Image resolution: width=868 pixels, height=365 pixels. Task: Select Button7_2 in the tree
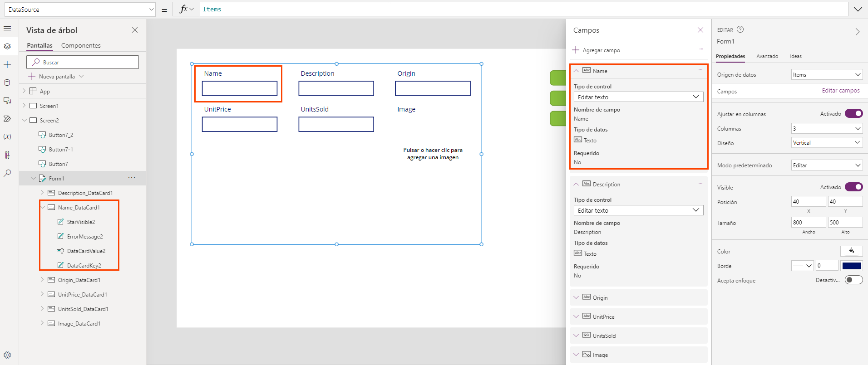tap(61, 135)
